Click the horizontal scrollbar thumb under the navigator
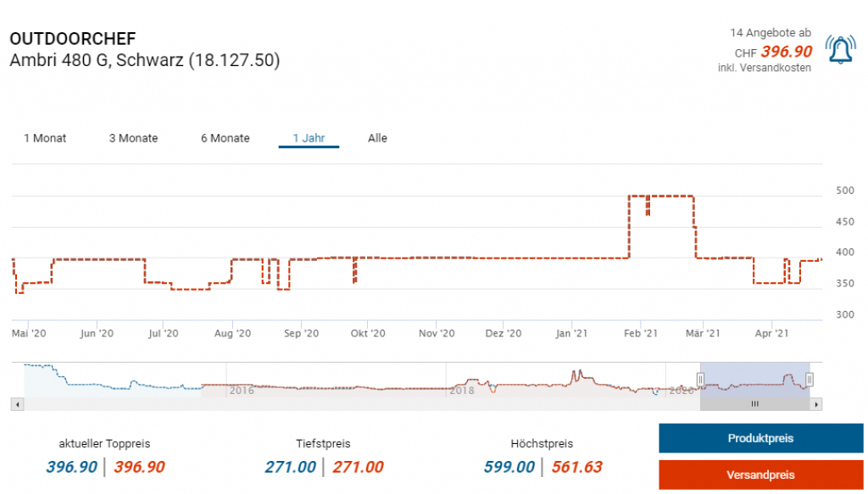The image size is (868, 494). 754,404
